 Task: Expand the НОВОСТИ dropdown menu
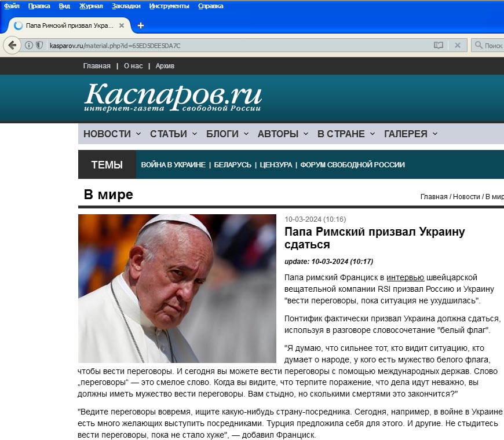pos(112,134)
